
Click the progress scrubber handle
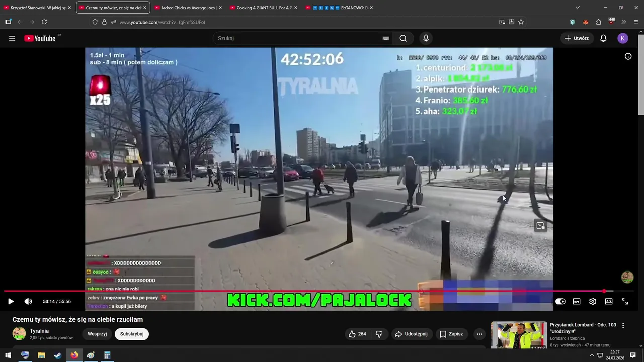604,291
